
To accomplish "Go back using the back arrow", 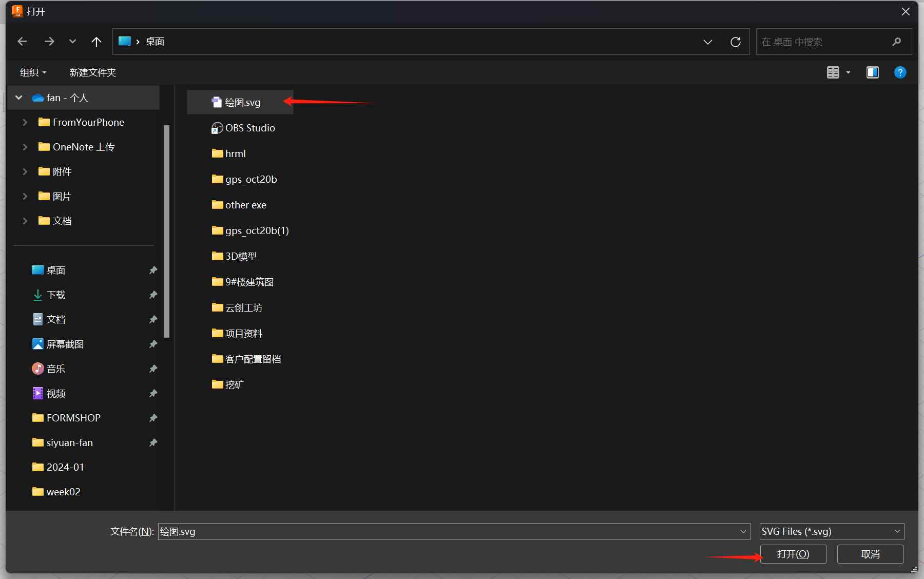I will coord(22,42).
